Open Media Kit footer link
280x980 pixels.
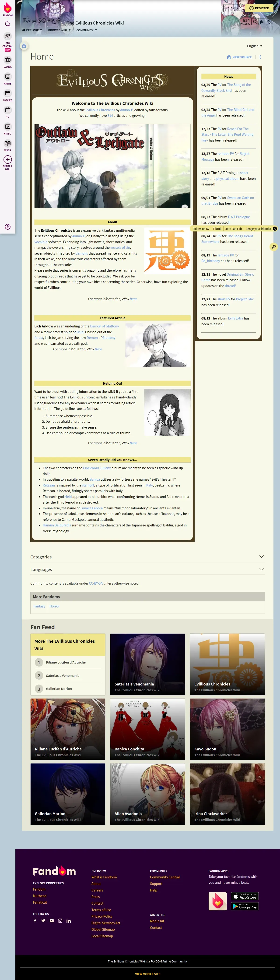point(157,921)
